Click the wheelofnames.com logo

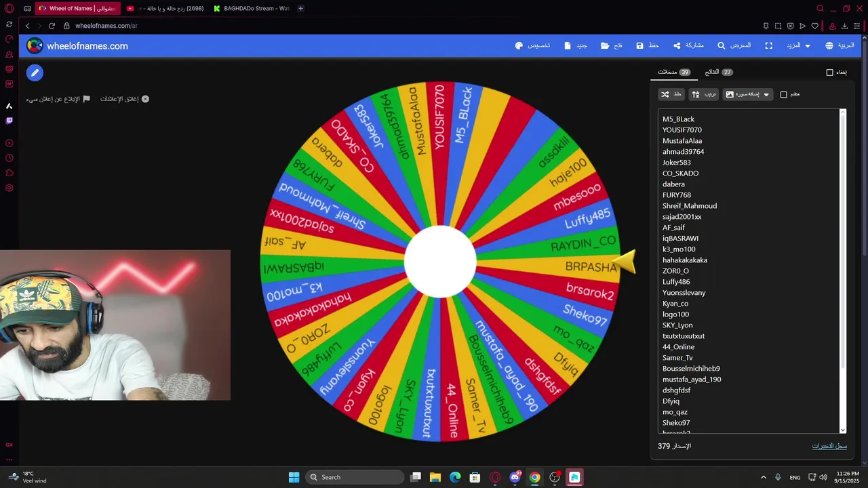(77, 46)
